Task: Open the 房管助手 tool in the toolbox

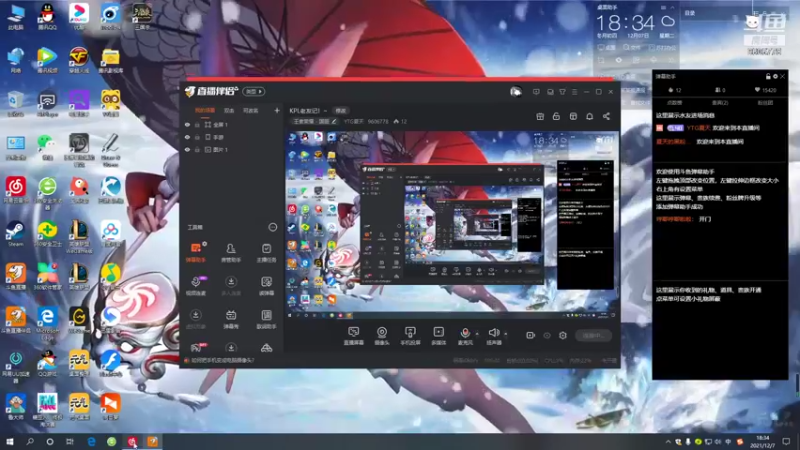Action: click(231, 252)
